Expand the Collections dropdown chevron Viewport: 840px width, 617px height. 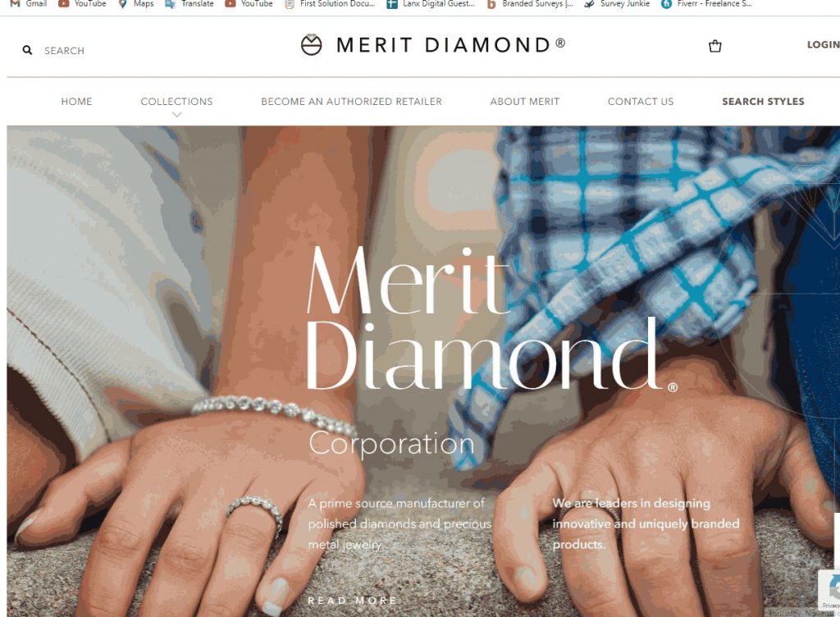177,115
